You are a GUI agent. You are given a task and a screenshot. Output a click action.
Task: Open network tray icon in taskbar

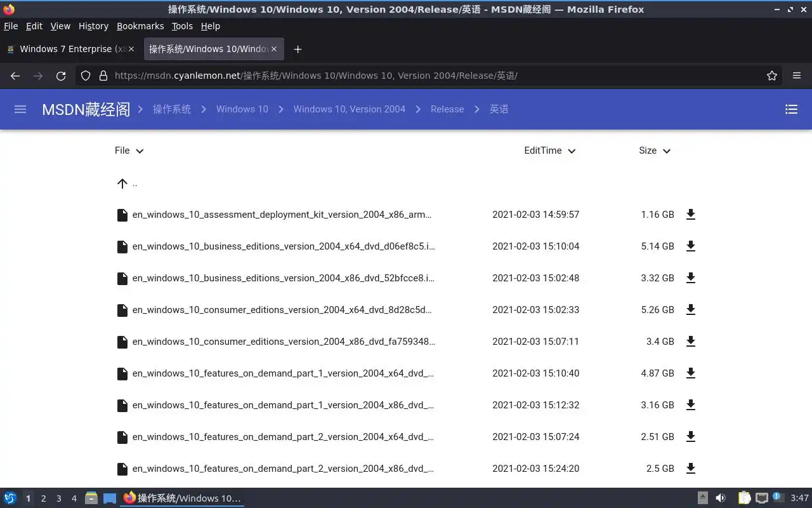point(762,498)
